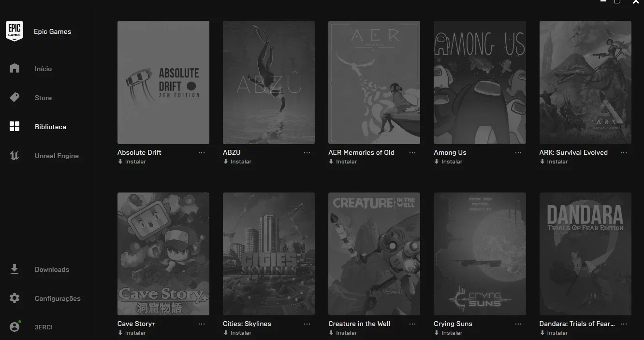
Task: Open the Store menu item label
Action: coord(43,98)
